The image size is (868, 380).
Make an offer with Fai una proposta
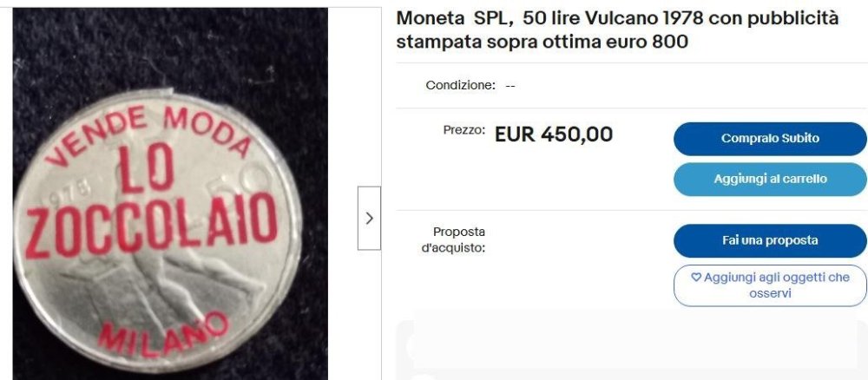(x=770, y=240)
